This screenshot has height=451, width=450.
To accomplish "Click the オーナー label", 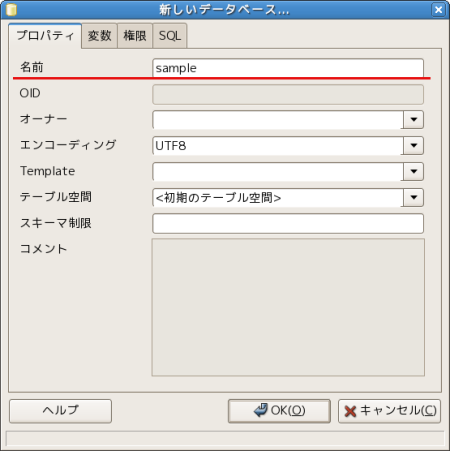I will (43, 119).
